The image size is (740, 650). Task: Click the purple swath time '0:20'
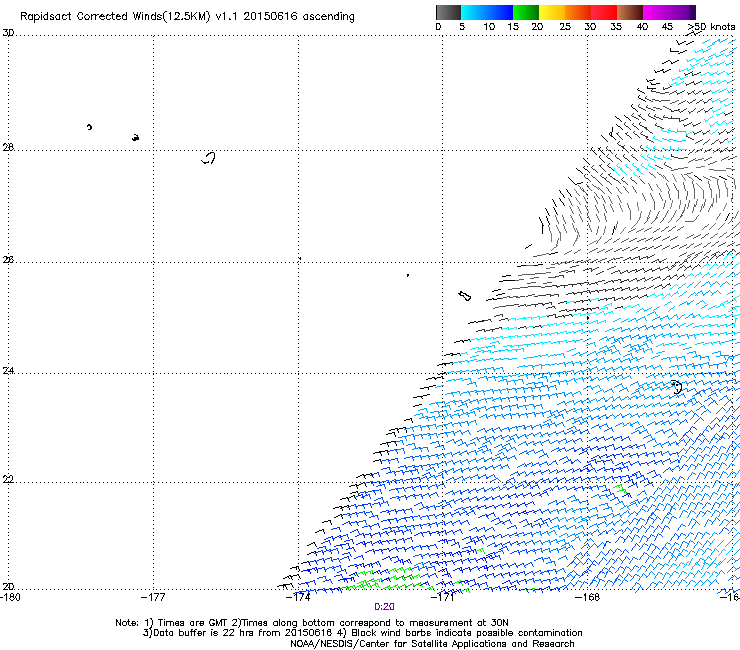pos(384,607)
